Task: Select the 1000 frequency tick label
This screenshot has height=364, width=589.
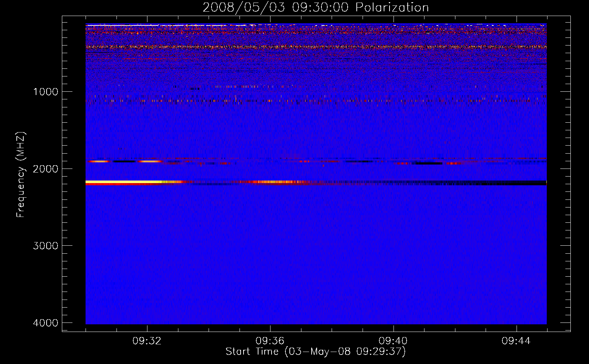Action: click(x=46, y=92)
